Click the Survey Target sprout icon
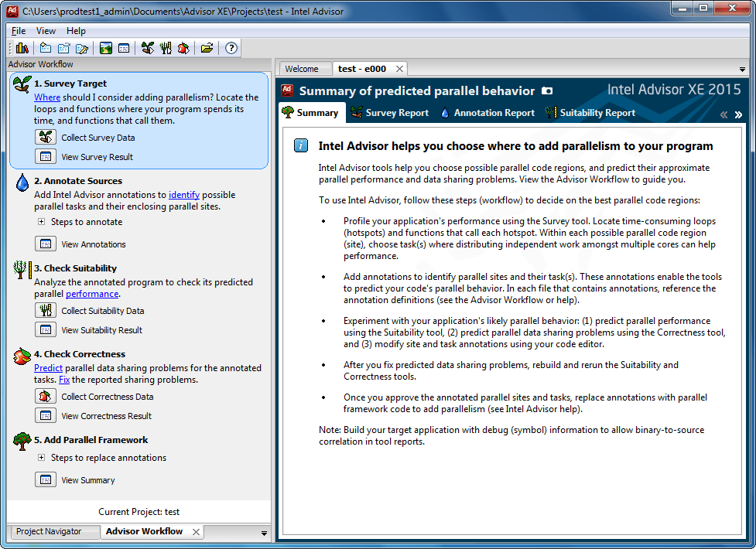The image size is (756, 549). [22, 84]
